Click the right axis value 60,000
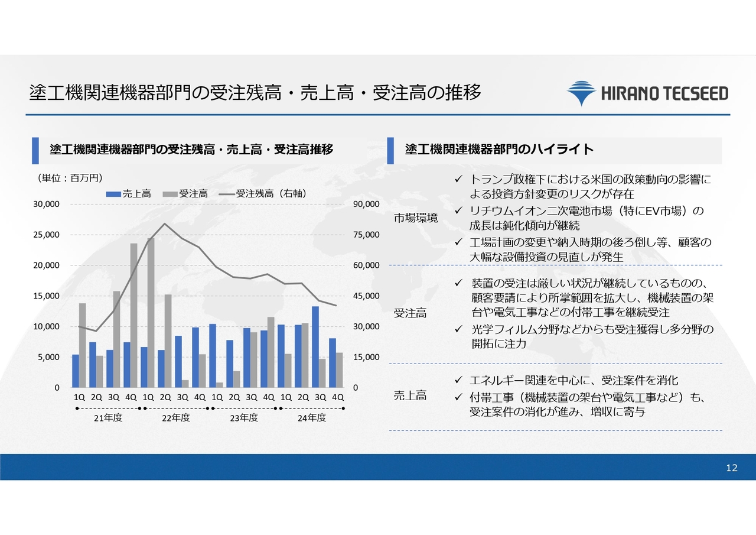The width and height of the screenshot is (756, 535). [366, 265]
